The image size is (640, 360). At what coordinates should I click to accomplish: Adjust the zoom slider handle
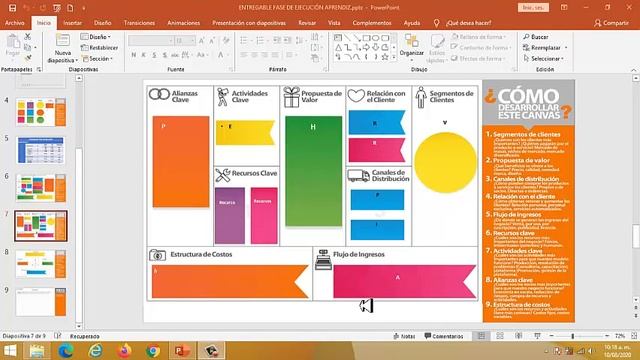573,336
